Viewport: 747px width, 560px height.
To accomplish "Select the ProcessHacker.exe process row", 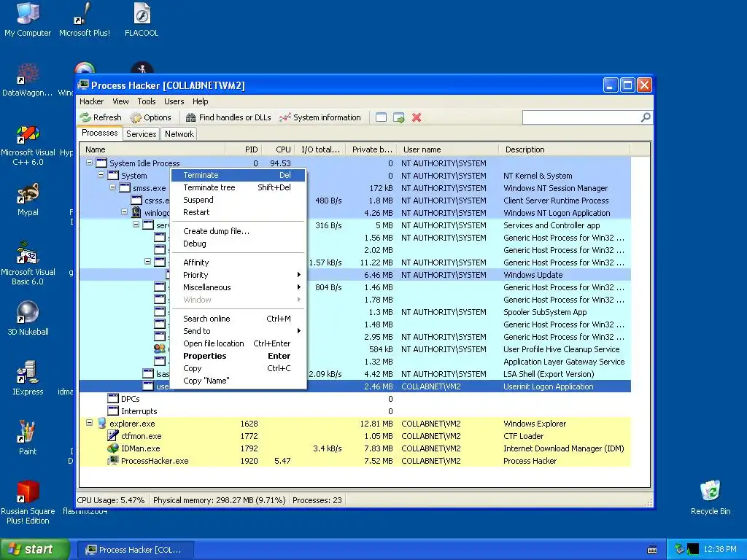I will [x=355, y=461].
